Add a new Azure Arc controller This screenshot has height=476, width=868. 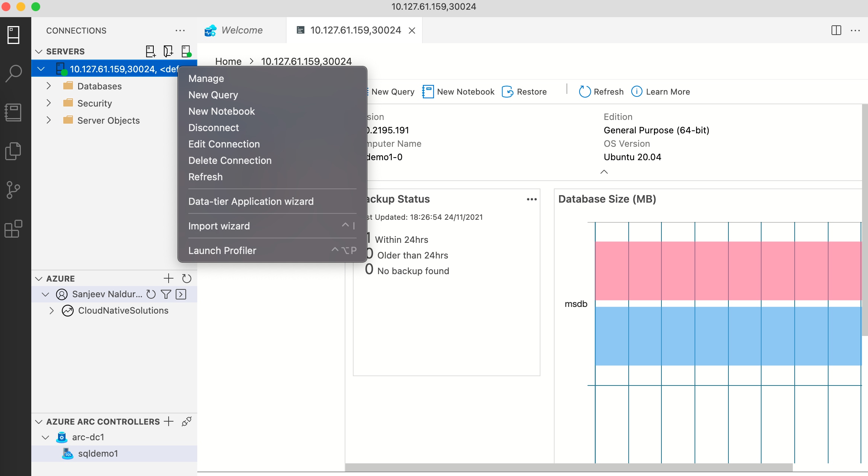click(x=169, y=421)
